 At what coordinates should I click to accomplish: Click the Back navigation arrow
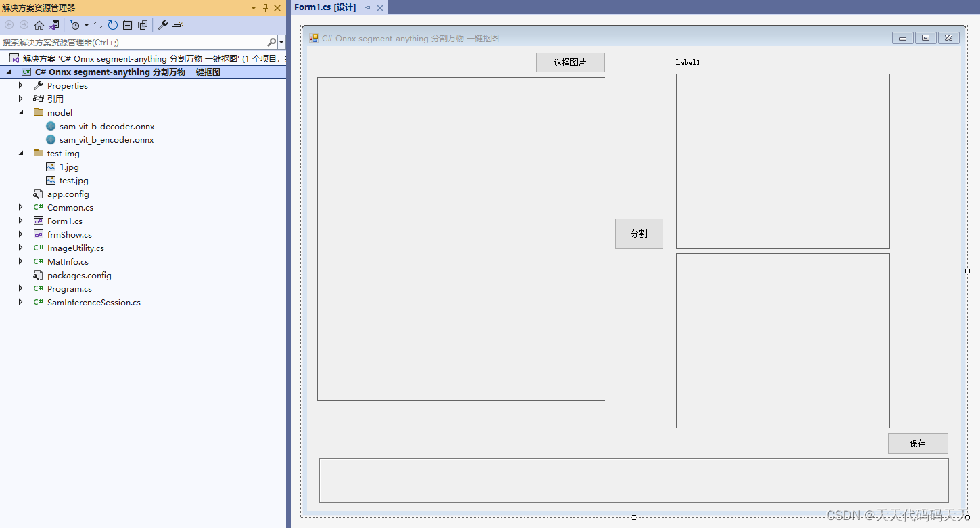pos(8,25)
